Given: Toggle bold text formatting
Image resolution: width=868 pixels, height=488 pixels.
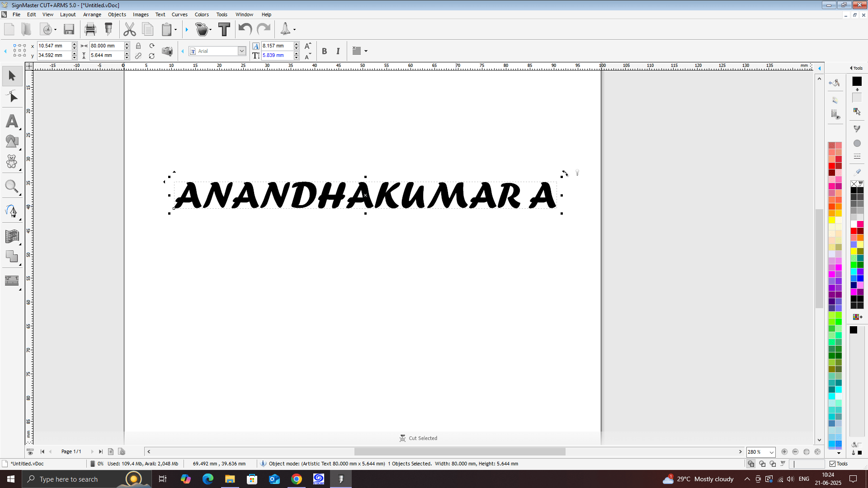Looking at the screenshot, I should pos(324,52).
